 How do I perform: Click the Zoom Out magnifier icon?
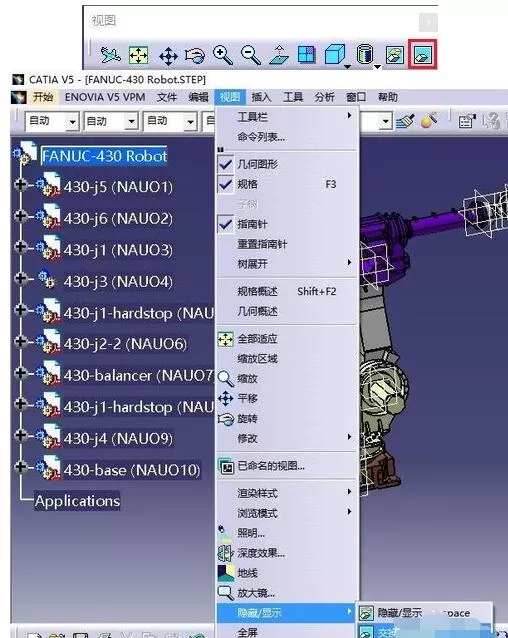[x=251, y=55]
